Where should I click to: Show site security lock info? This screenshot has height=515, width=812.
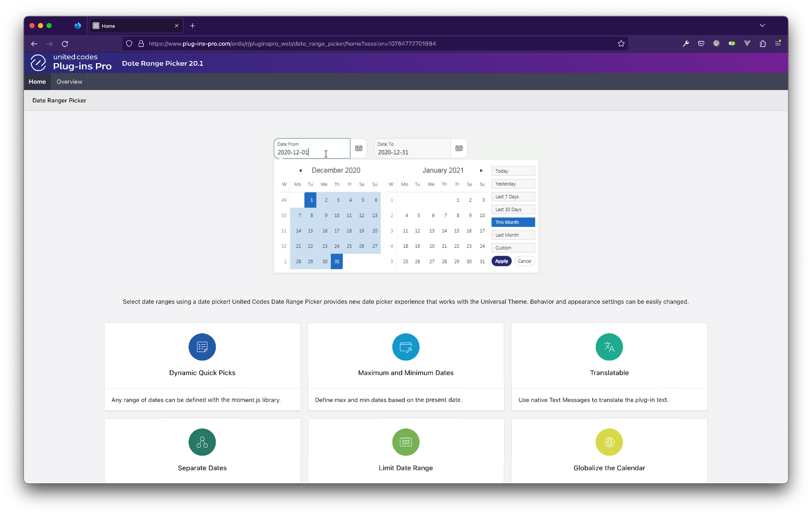pyautogui.click(x=141, y=44)
